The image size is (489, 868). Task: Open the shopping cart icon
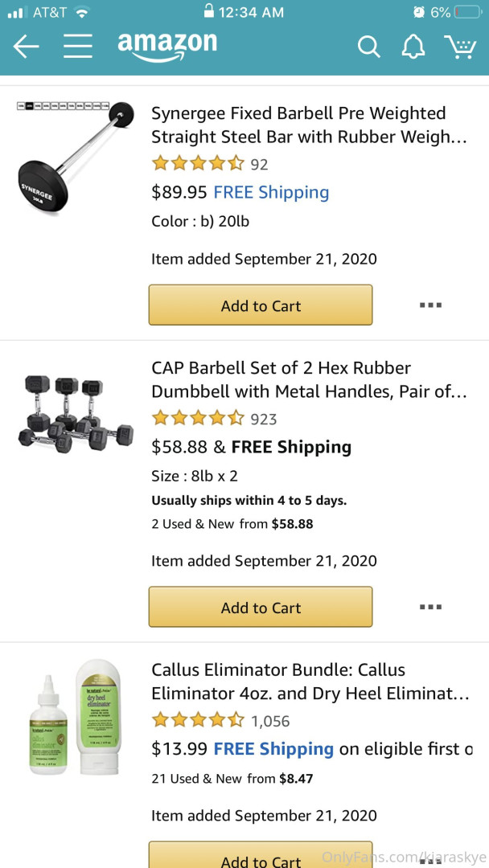(x=460, y=47)
